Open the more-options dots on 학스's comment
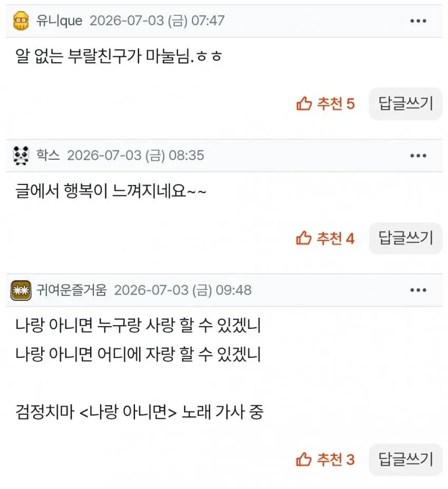448x489 pixels. pos(418,155)
